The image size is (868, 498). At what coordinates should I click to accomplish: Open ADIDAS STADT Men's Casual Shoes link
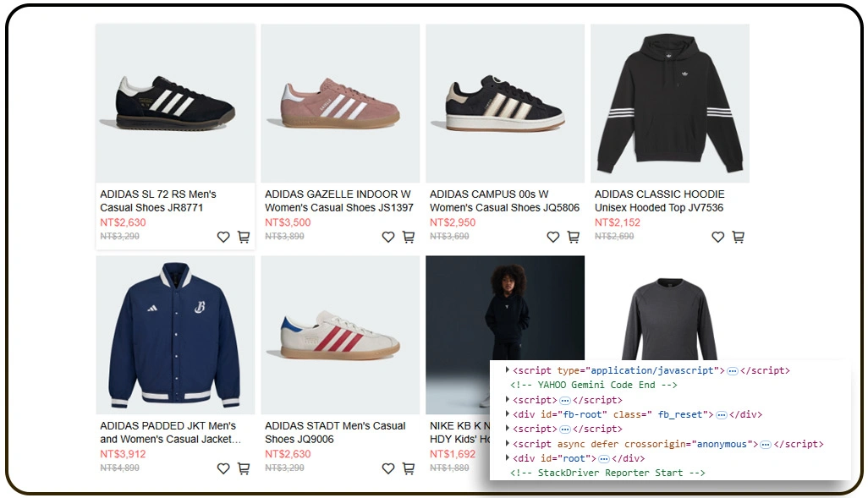click(335, 432)
